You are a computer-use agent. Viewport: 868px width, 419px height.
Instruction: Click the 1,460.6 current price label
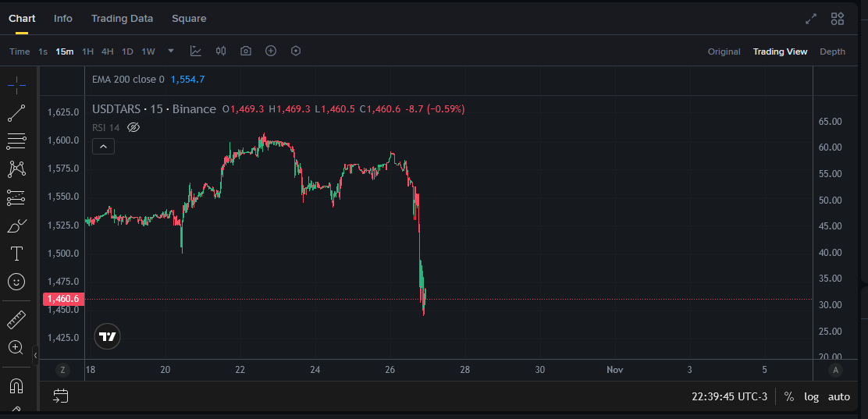pyautogui.click(x=63, y=299)
